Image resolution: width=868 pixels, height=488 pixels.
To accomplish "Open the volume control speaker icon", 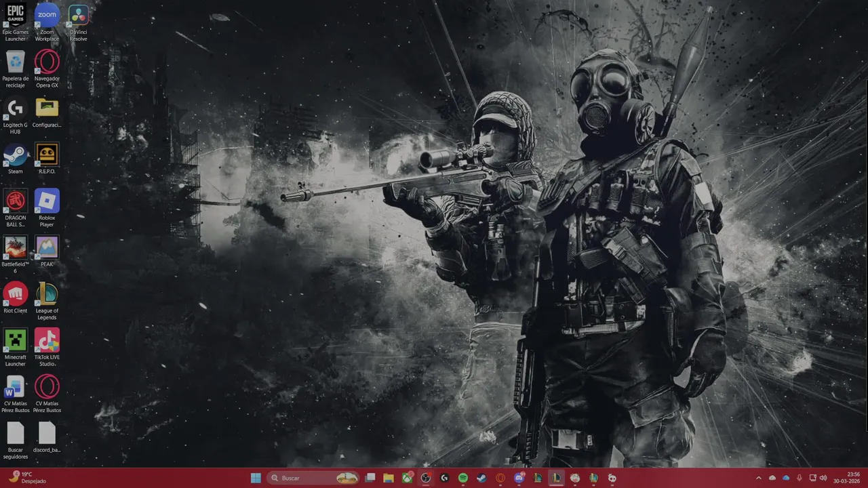I will click(824, 478).
